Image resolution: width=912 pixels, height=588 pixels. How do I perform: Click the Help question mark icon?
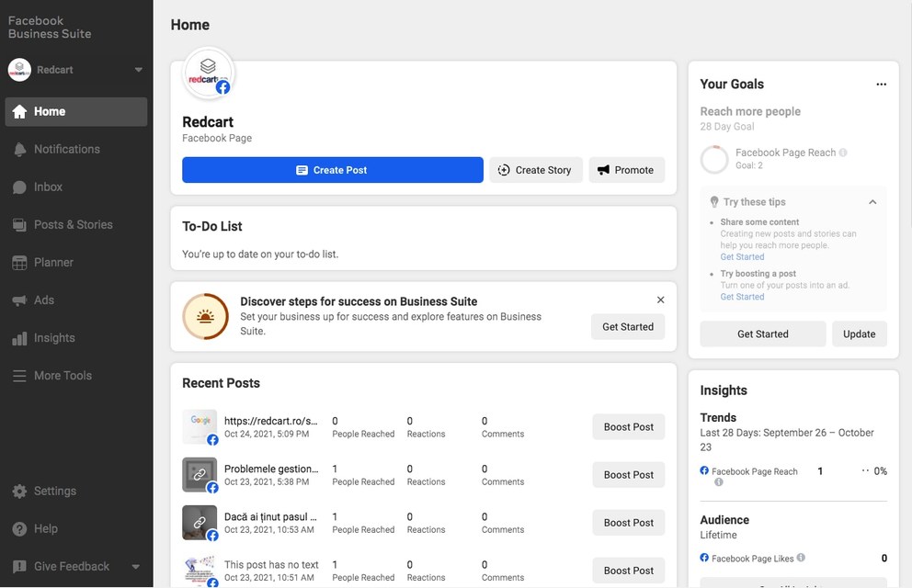point(19,529)
